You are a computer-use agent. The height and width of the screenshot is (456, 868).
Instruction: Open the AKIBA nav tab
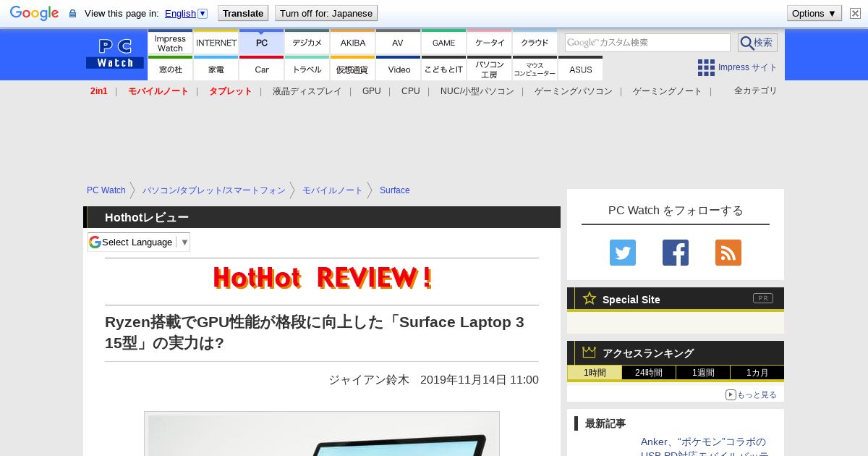(x=353, y=43)
